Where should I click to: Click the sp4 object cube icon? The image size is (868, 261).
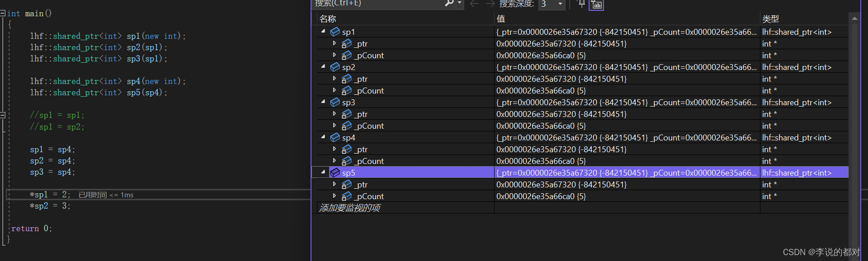[335, 137]
